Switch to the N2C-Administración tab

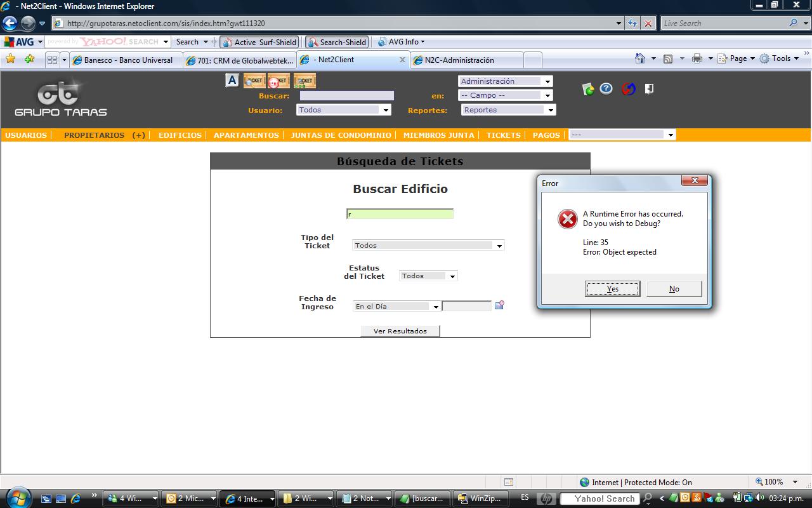467,60
